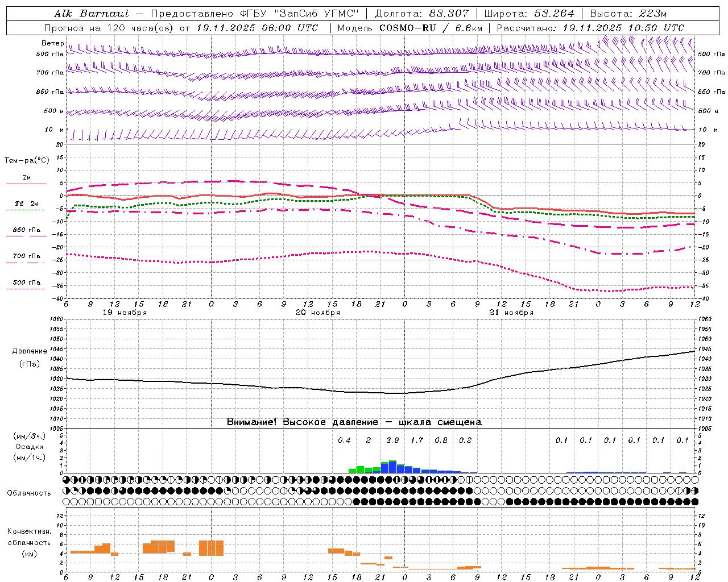Select the Модель COSMO-RU / 6.6км text

point(410,28)
